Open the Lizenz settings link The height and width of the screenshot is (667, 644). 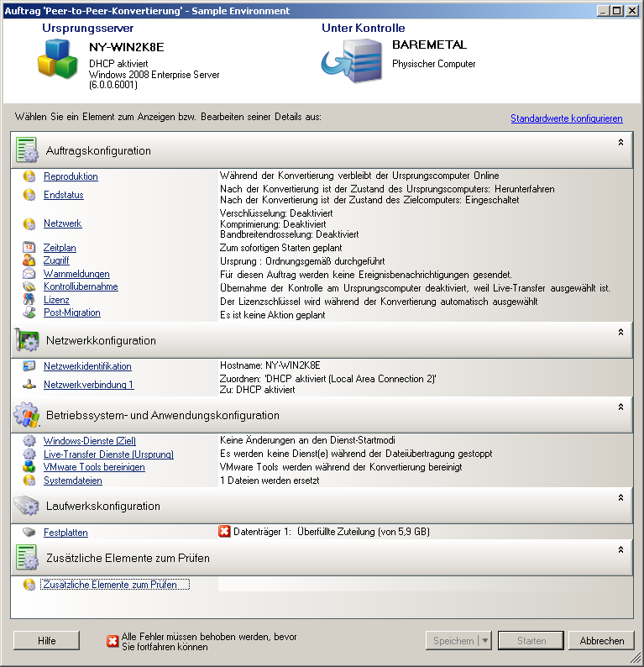click(56, 300)
